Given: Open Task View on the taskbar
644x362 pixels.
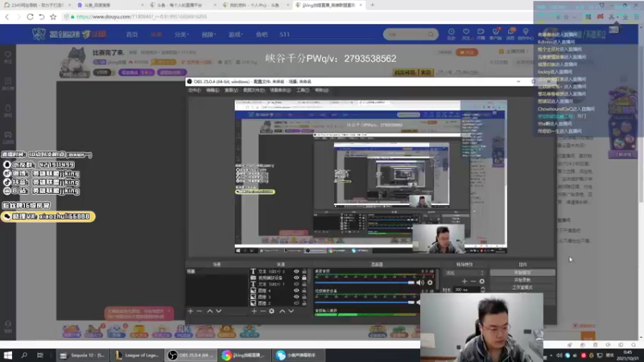Looking at the screenshot, I should [x=39, y=355].
